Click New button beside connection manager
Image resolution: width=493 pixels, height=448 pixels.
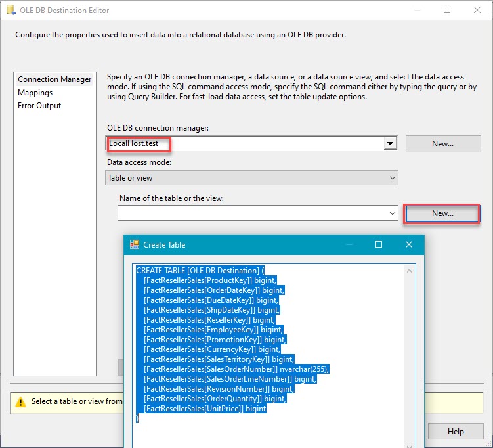[x=442, y=144]
